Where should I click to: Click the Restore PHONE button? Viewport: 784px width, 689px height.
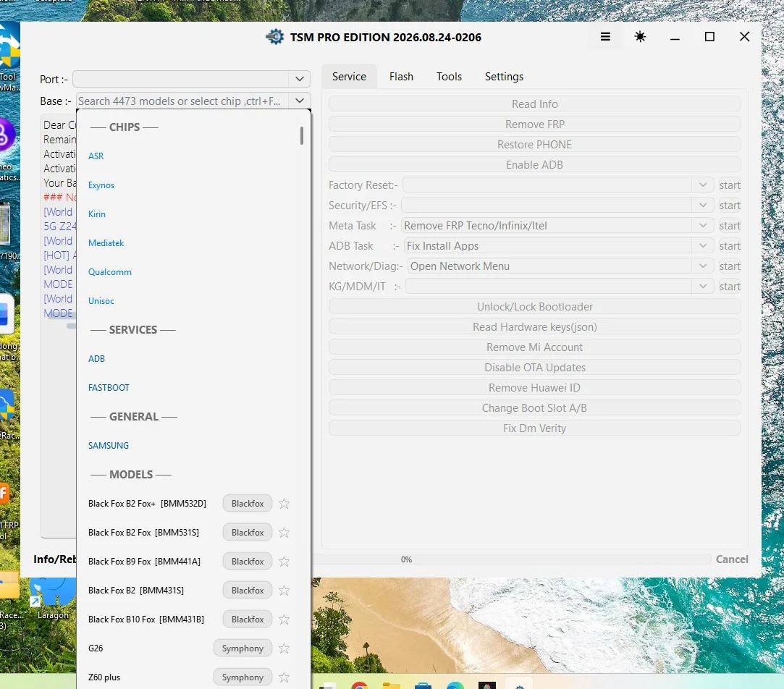point(534,145)
